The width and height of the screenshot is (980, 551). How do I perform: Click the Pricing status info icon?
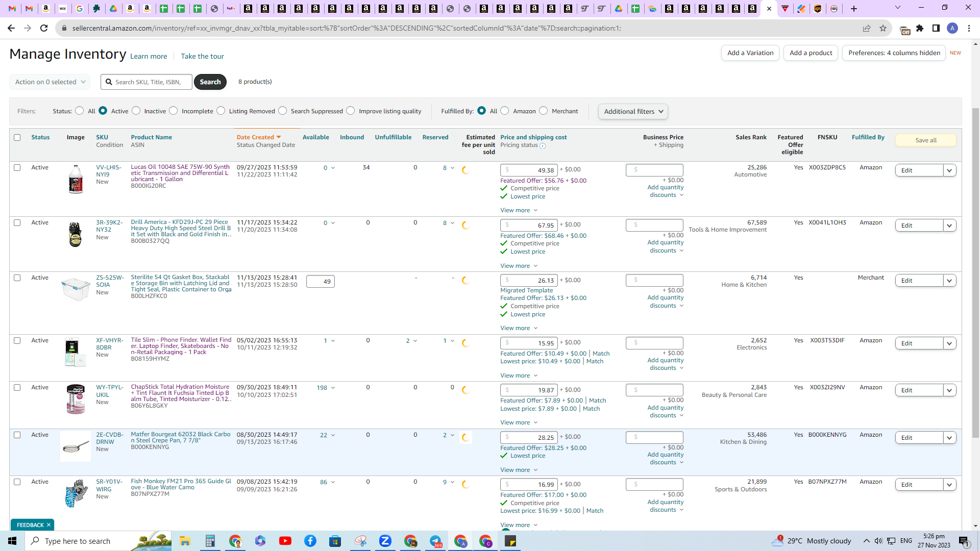543,146
